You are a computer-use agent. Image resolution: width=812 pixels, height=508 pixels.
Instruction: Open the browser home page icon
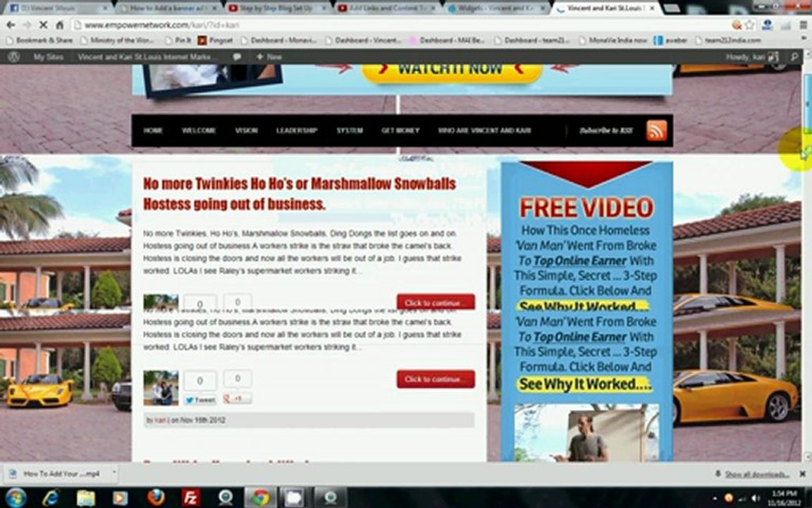[59, 25]
